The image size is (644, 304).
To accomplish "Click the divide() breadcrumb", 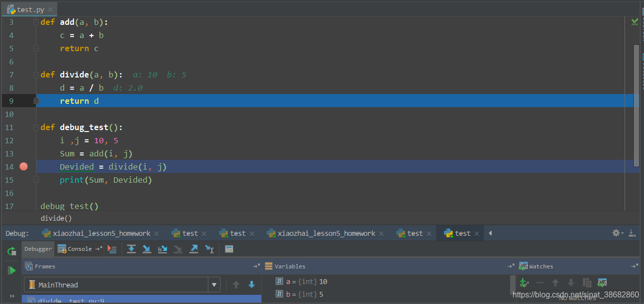I will pyautogui.click(x=56, y=218).
